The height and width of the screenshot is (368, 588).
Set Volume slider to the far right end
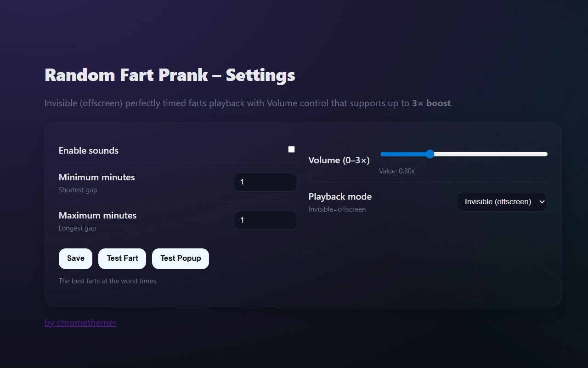tap(545, 154)
